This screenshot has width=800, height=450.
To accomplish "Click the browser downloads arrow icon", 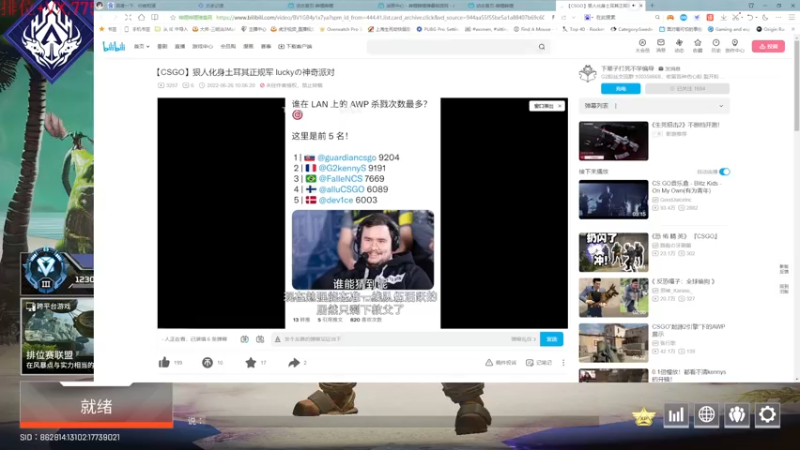I will (723, 17).
